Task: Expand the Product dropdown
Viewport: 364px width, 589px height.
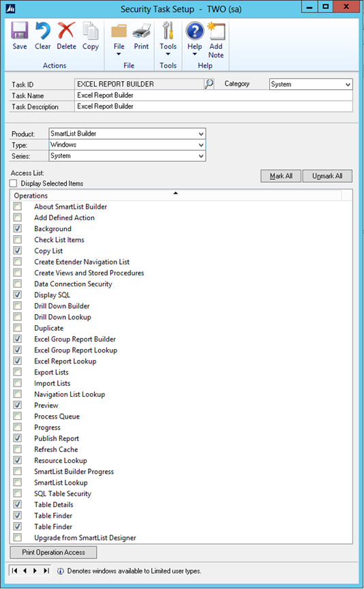Action: coord(201,134)
